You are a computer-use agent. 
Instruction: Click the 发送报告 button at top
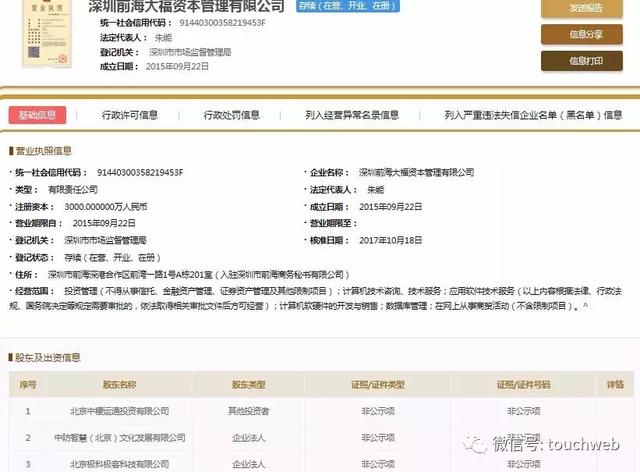tap(582, 8)
